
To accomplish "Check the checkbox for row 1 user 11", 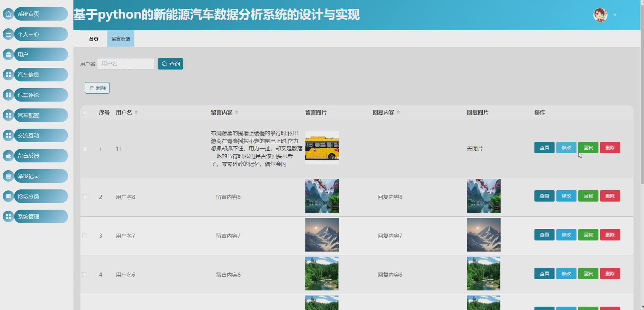I will coord(85,149).
